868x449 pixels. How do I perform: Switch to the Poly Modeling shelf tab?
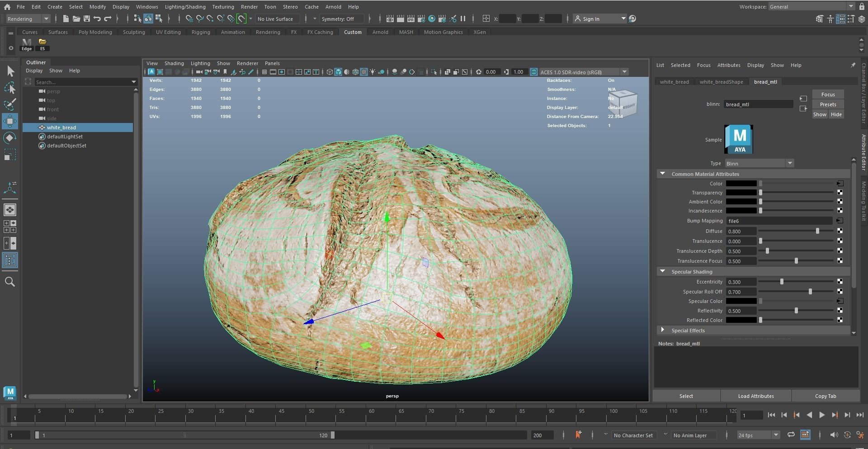(x=95, y=32)
